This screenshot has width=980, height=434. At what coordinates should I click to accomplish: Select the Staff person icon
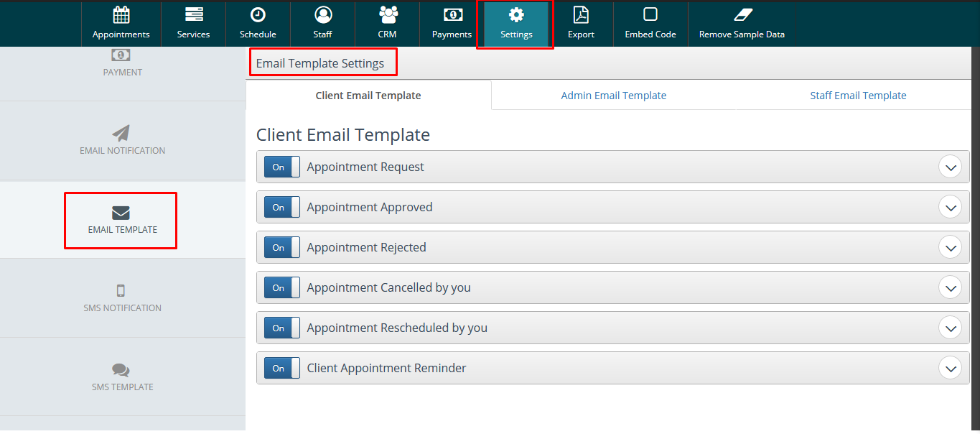pos(323,14)
